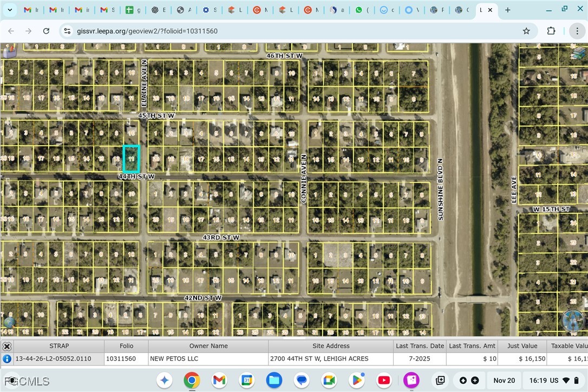Viewport: 588px width, 392px height.
Task: Open the tab search chevron in the tab strip
Action: pyautogui.click(x=9, y=9)
